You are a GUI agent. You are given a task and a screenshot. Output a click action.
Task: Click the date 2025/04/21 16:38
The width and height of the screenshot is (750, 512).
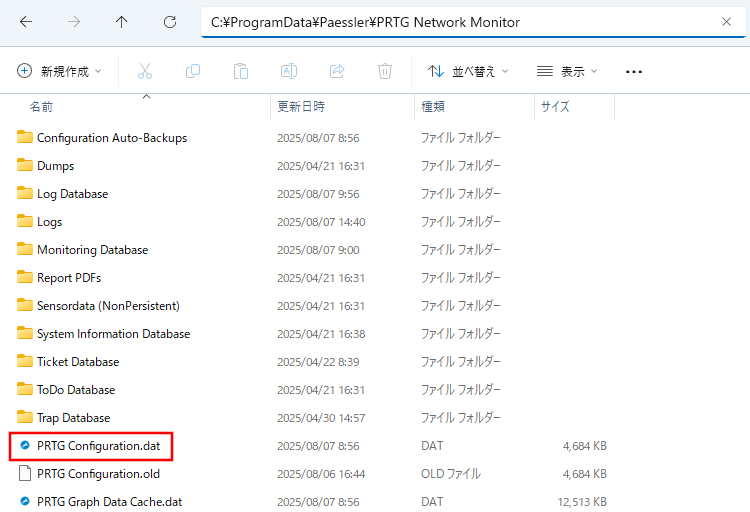point(321,334)
